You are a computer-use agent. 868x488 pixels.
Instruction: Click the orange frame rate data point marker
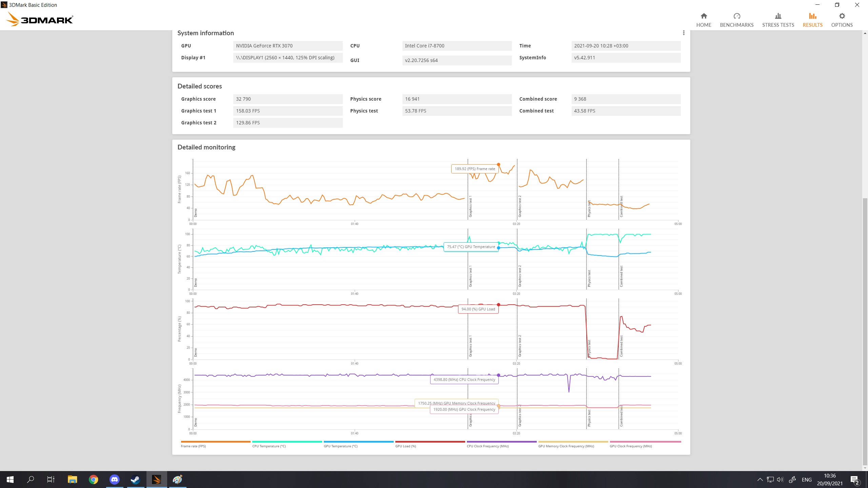click(x=498, y=165)
